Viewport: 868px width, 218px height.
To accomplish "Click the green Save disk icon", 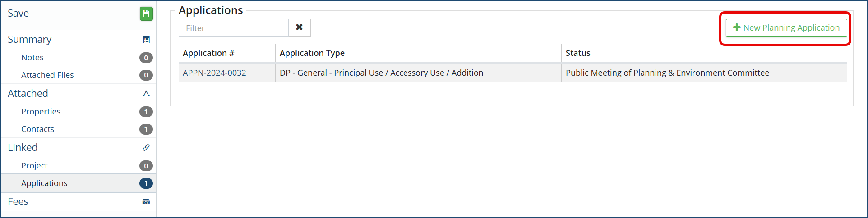I will tap(146, 14).
